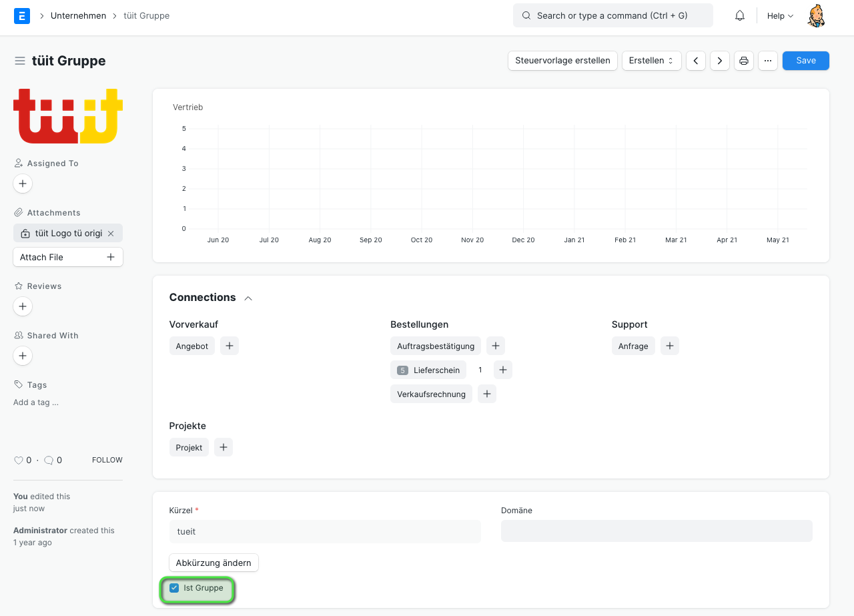Click the tüit company logo image

(x=68, y=116)
